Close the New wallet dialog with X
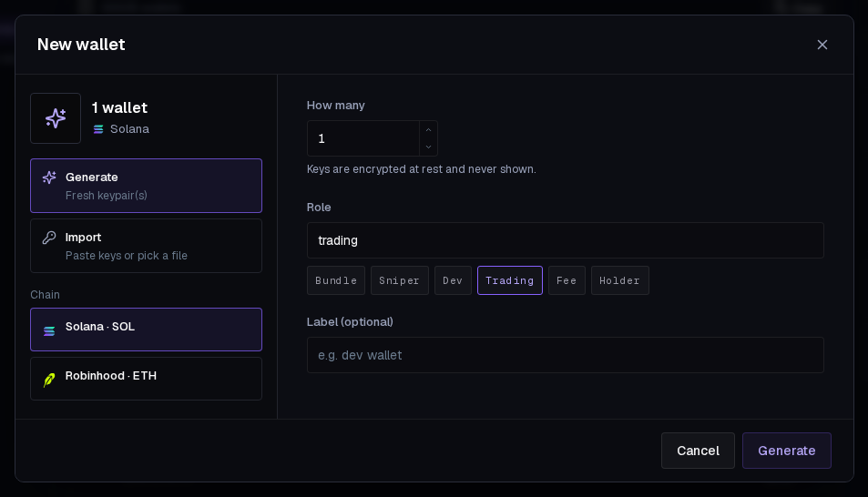This screenshot has height=497, width=868. (x=822, y=45)
